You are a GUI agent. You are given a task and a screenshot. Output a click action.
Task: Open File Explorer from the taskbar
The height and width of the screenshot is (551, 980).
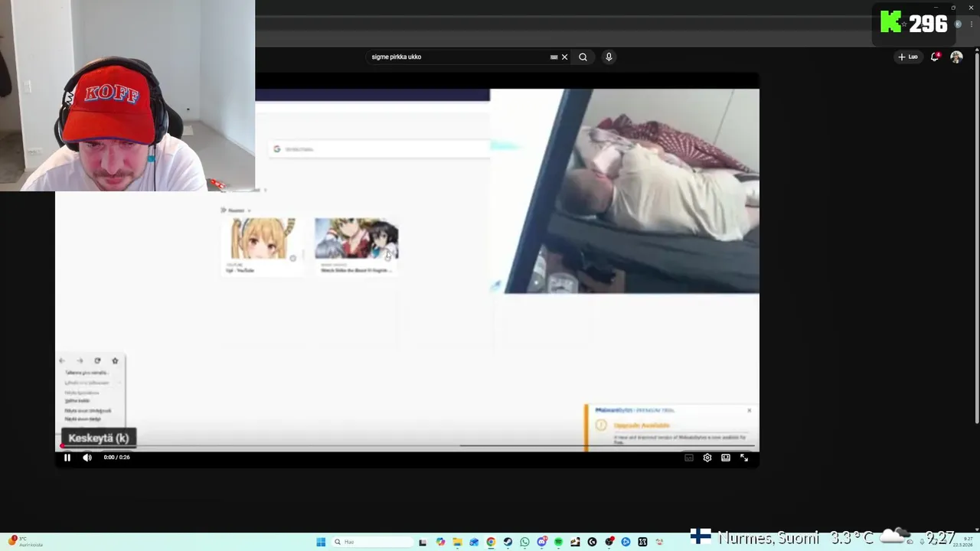coord(457,542)
